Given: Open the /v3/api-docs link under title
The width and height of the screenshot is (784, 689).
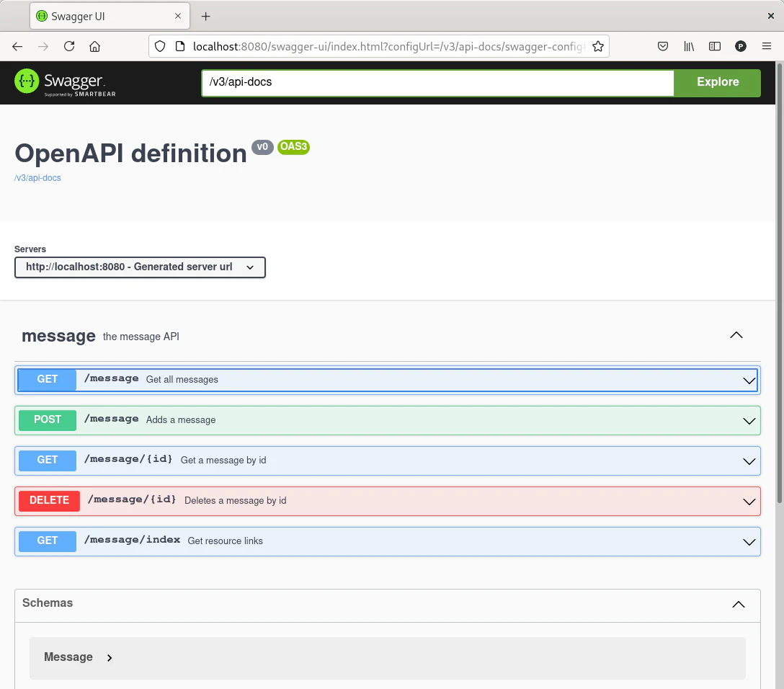Looking at the screenshot, I should (37, 178).
